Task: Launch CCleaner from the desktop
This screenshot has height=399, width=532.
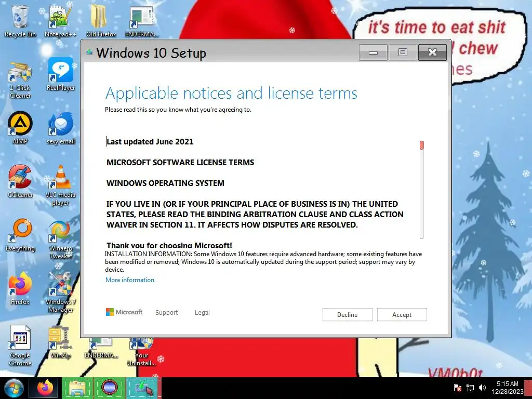Action: (x=20, y=181)
